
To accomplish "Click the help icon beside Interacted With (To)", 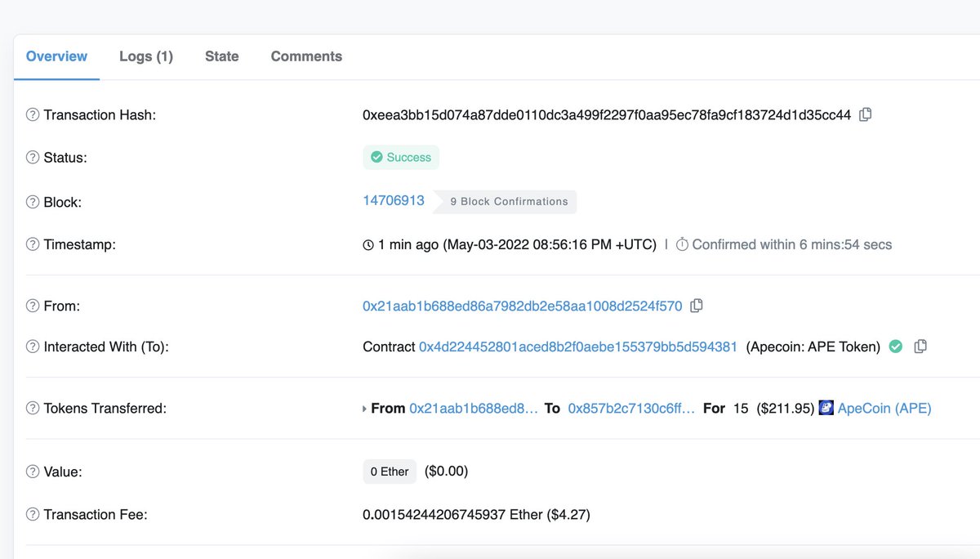I will (33, 347).
